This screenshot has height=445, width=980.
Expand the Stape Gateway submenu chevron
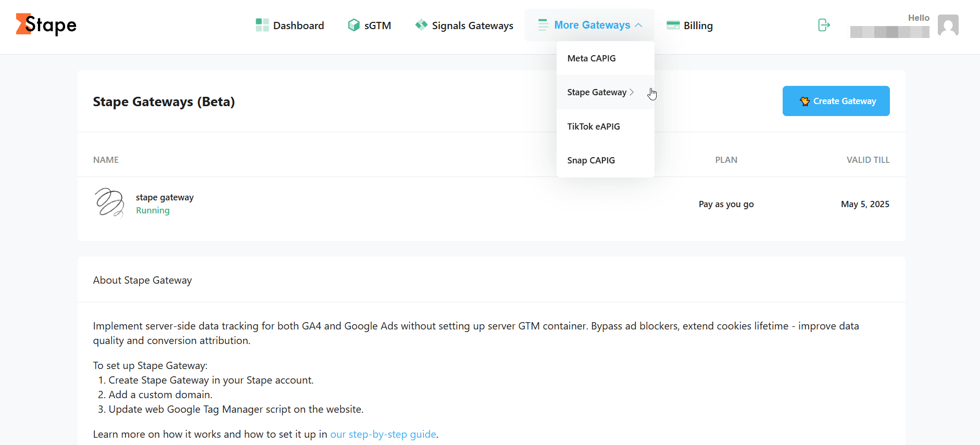point(632,92)
